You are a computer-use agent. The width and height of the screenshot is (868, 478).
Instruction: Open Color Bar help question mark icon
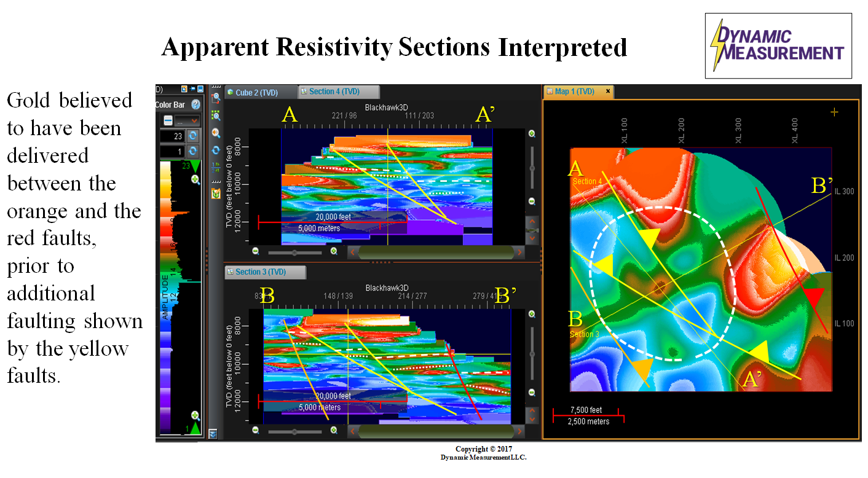195,105
